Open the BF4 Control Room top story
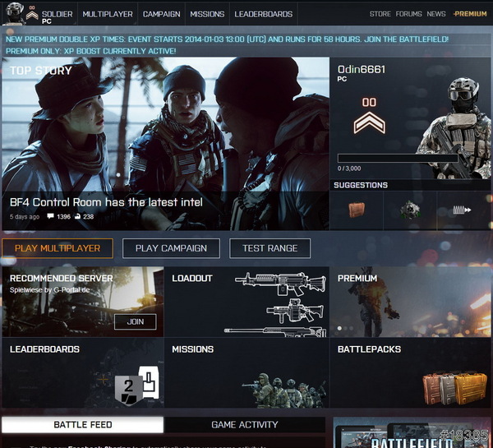The height and width of the screenshot is (448, 493). pos(105,202)
